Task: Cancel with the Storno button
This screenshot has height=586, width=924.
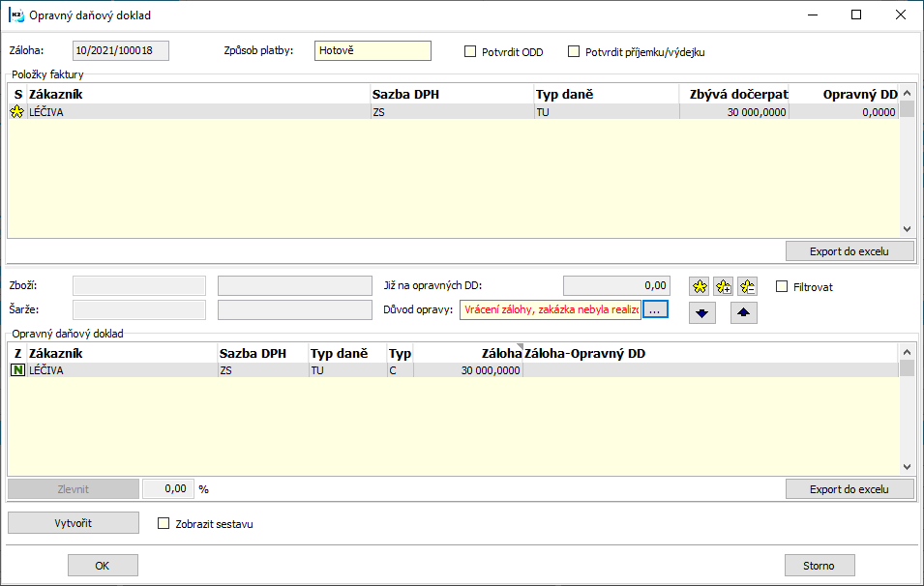Action: point(820,566)
